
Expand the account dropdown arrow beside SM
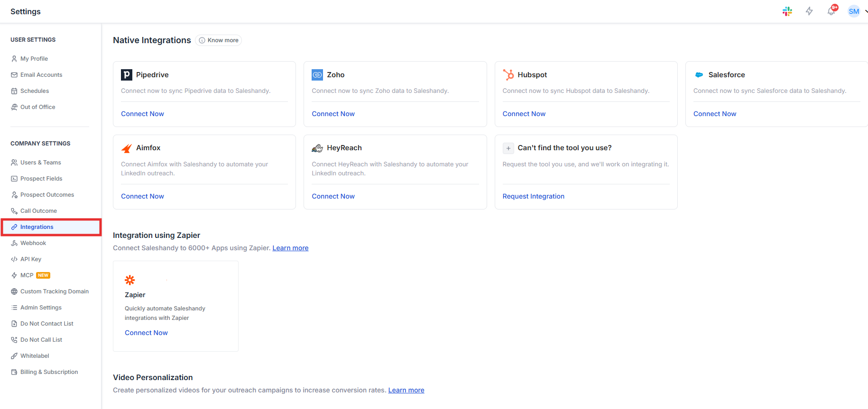(x=866, y=11)
